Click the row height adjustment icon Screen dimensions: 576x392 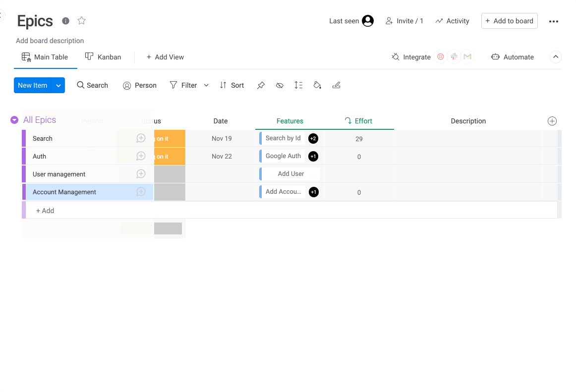(298, 85)
